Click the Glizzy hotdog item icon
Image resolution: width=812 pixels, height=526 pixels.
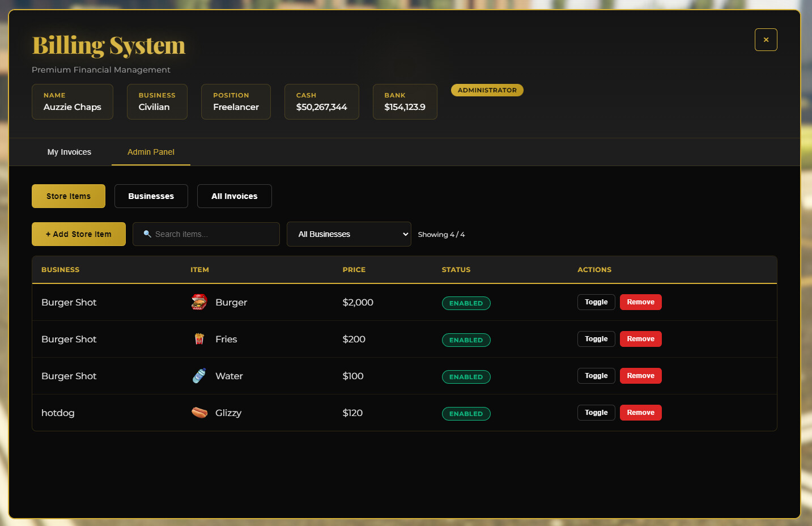(x=199, y=413)
